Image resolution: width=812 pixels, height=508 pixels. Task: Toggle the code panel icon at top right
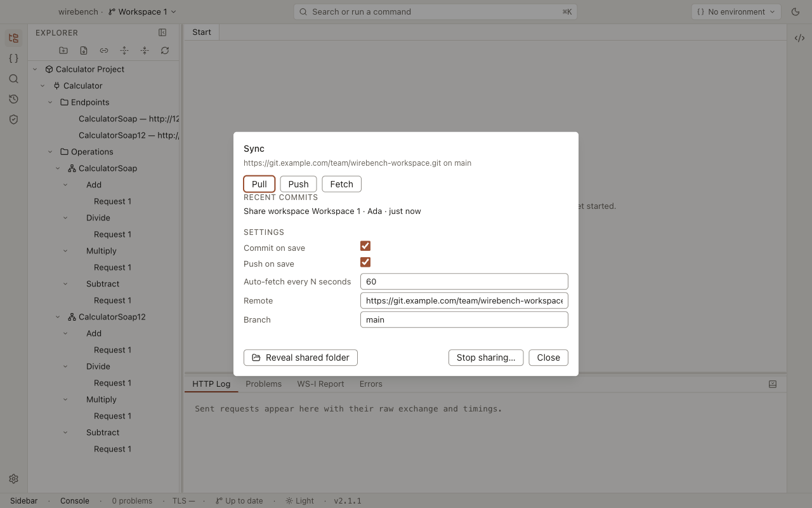coord(799,38)
